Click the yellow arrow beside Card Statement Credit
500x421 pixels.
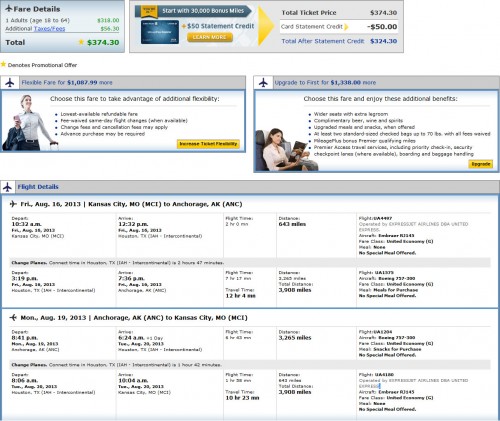(346, 27)
